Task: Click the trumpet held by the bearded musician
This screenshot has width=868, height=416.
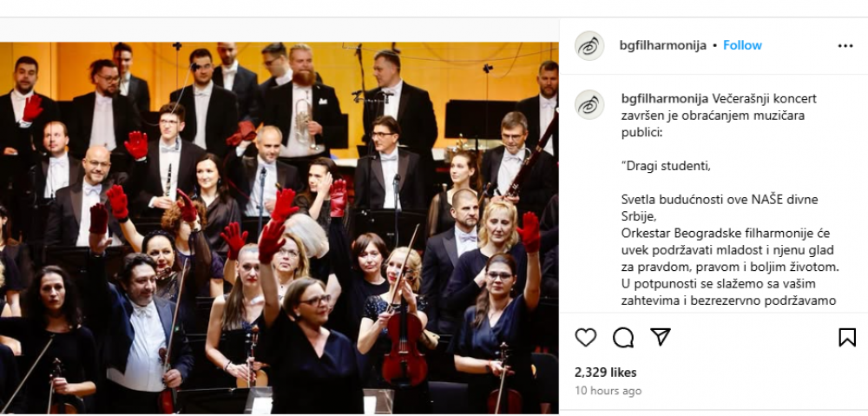Action: [305, 127]
